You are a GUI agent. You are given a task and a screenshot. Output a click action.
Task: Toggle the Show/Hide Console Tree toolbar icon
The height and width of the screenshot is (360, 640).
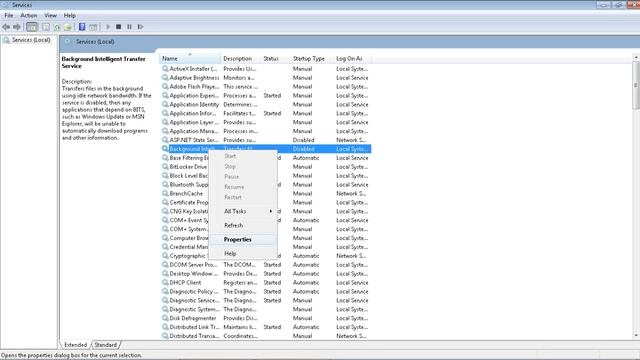[x=32, y=27]
